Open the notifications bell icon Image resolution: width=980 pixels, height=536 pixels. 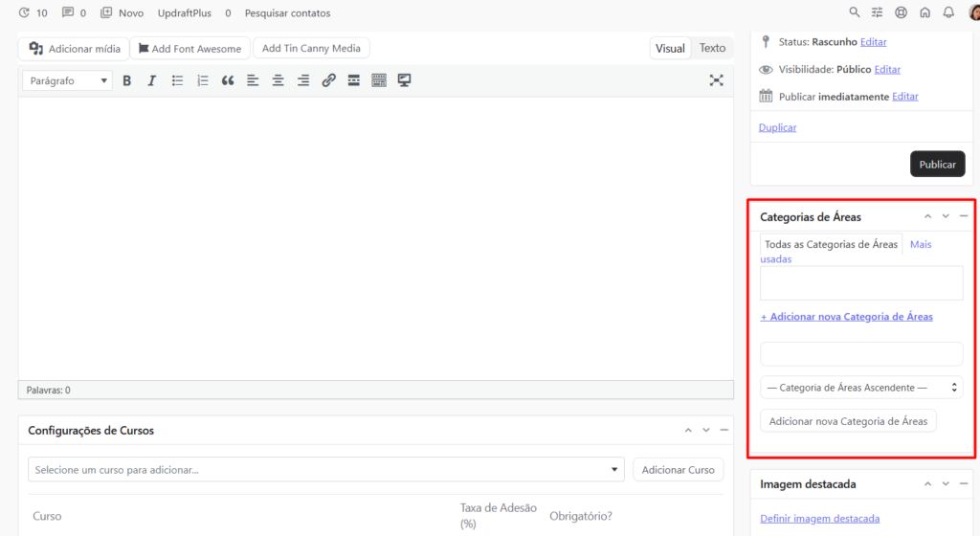948,13
